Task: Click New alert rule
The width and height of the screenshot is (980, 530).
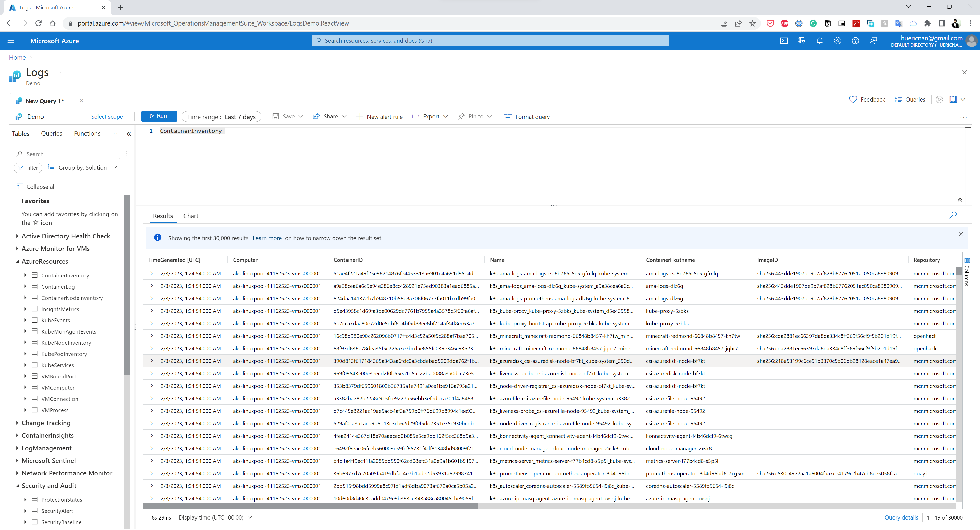Action: pos(379,117)
